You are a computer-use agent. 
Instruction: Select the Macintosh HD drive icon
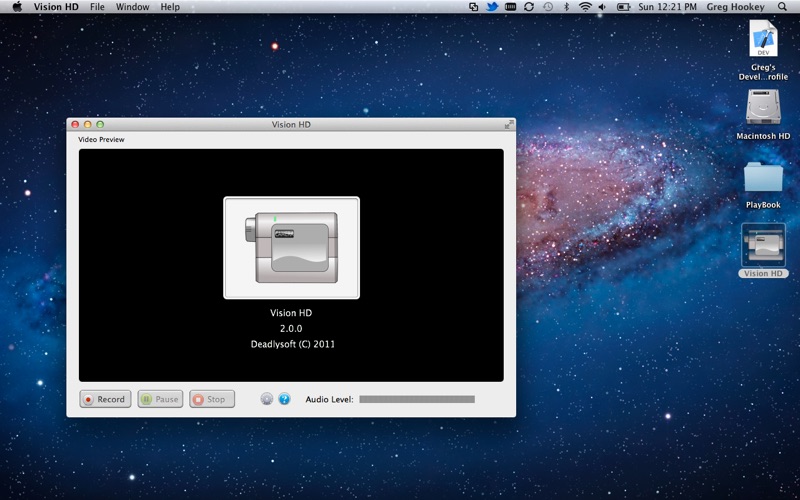tap(763, 108)
